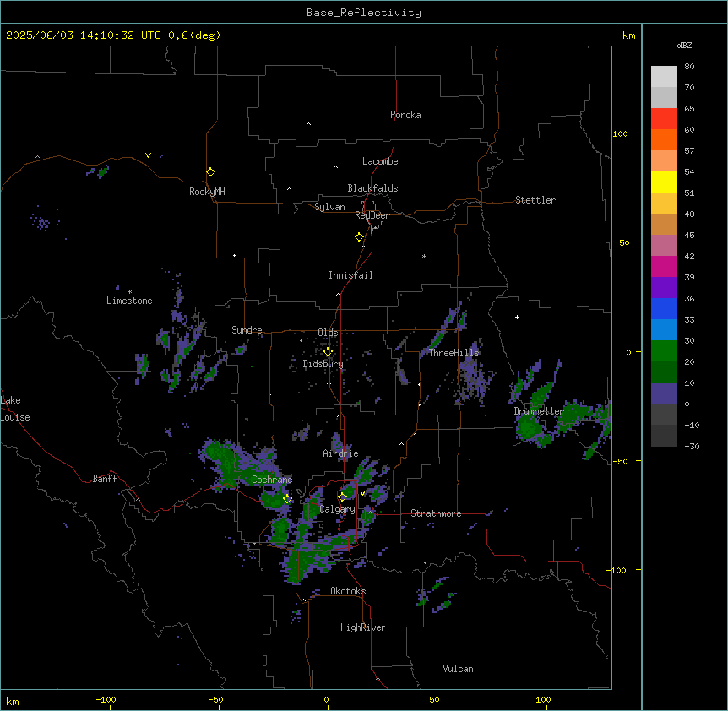Click the Lake Louise label at left edge

[15, 409]
